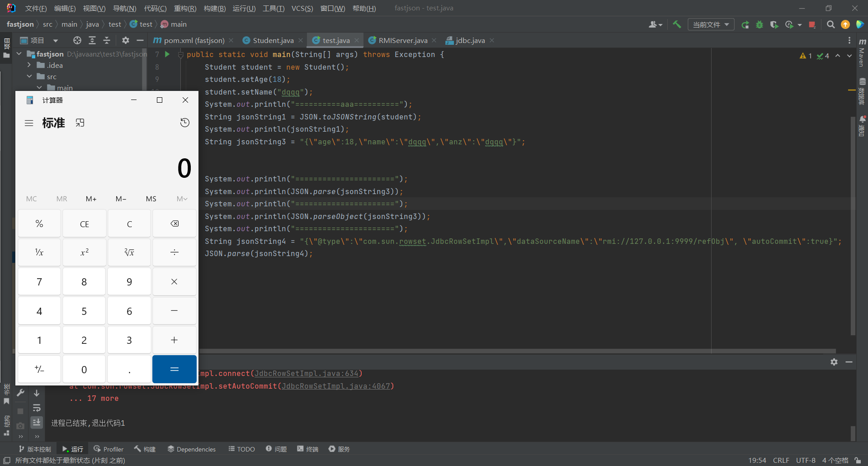Screen dimensions: 868x466
Task: Click CRLF line separator status widget
Action: pyautogui.click(x=781, y=460)
